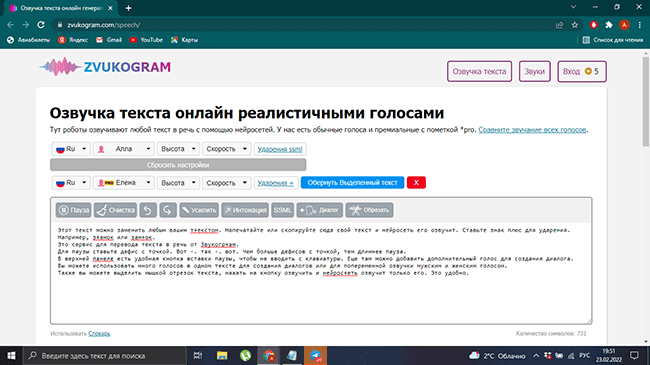
Task: Open the Gmail bookmark
Action: click(109, 40)
